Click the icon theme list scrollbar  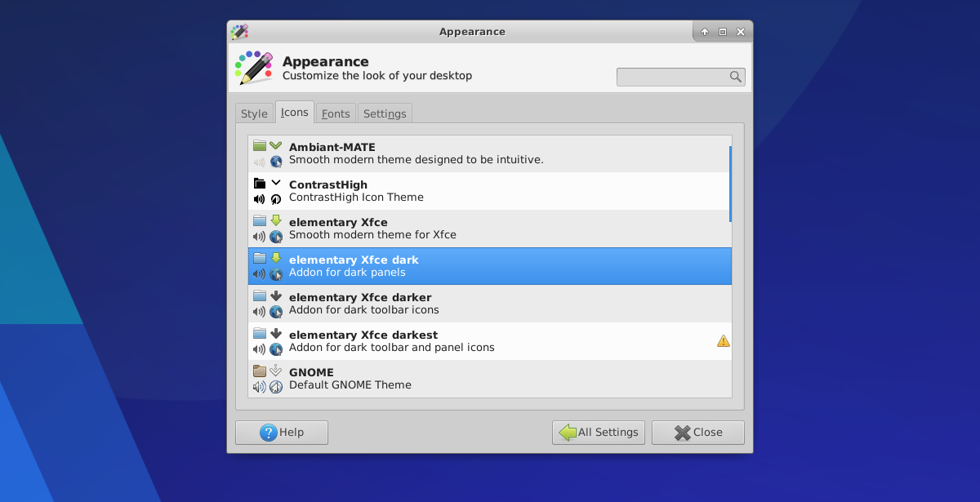pos(730,184)
